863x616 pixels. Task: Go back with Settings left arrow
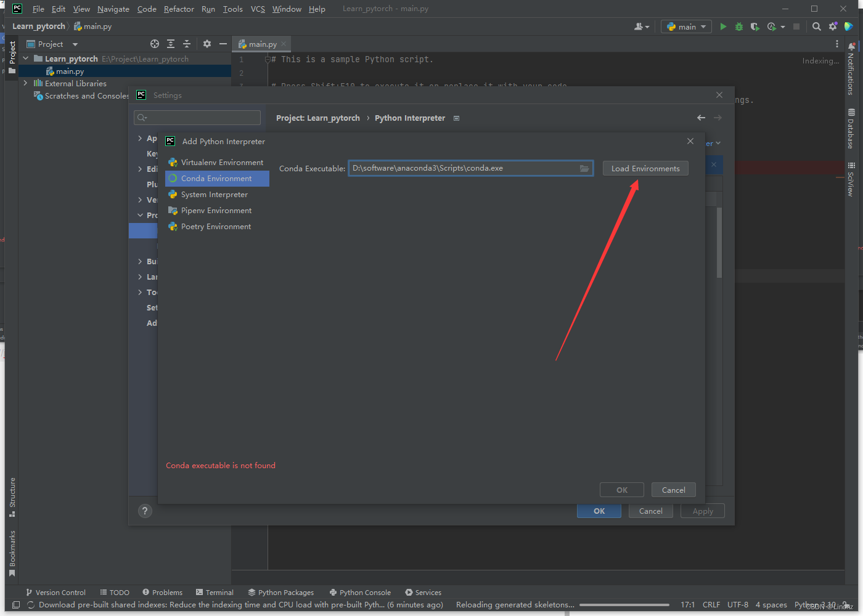coord(701,118)
